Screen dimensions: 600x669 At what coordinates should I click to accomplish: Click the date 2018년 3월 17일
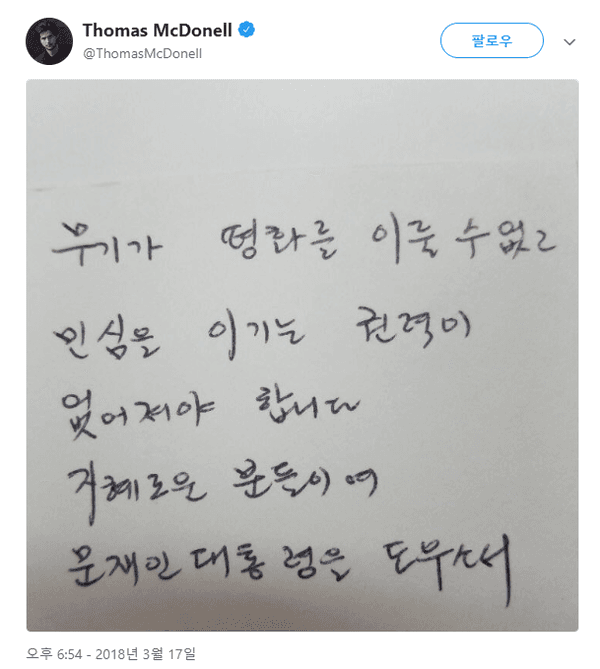click(145, 654)
